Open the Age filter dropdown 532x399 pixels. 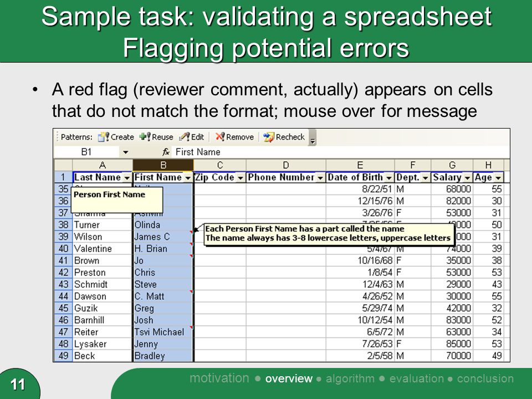pyautogui.click(x=498, y=178)
